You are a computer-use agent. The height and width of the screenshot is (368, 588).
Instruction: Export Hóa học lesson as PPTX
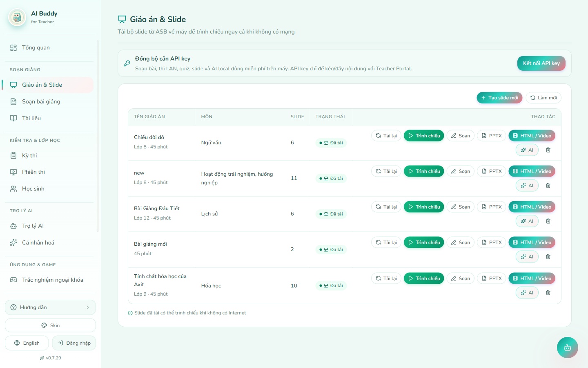coord(492,278)
